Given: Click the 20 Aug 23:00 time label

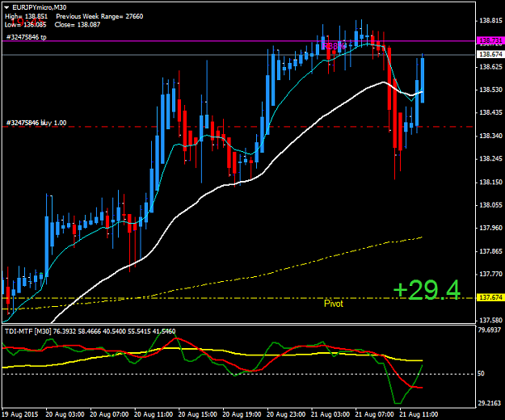Looking at the screenshot, I should 286,414.
